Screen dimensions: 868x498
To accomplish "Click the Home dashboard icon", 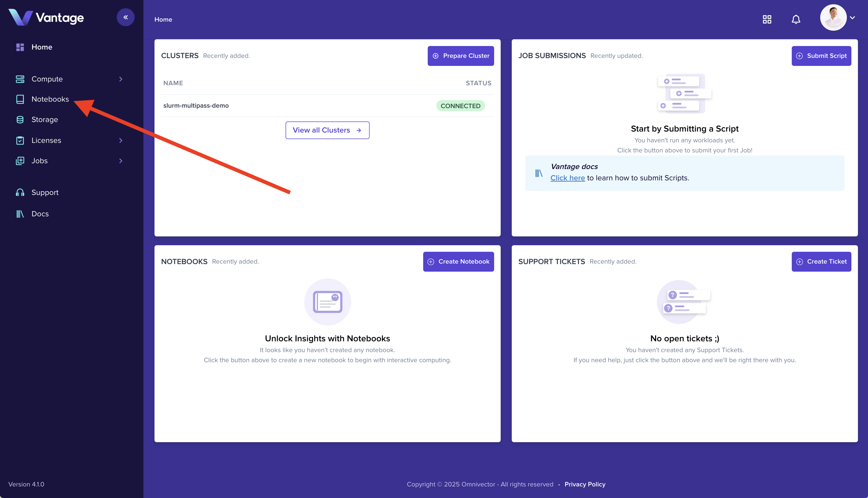I will point(20,47).
